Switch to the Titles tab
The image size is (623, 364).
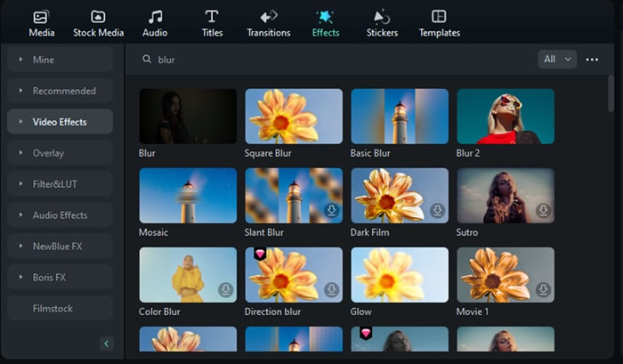click(x=212, y=24)
